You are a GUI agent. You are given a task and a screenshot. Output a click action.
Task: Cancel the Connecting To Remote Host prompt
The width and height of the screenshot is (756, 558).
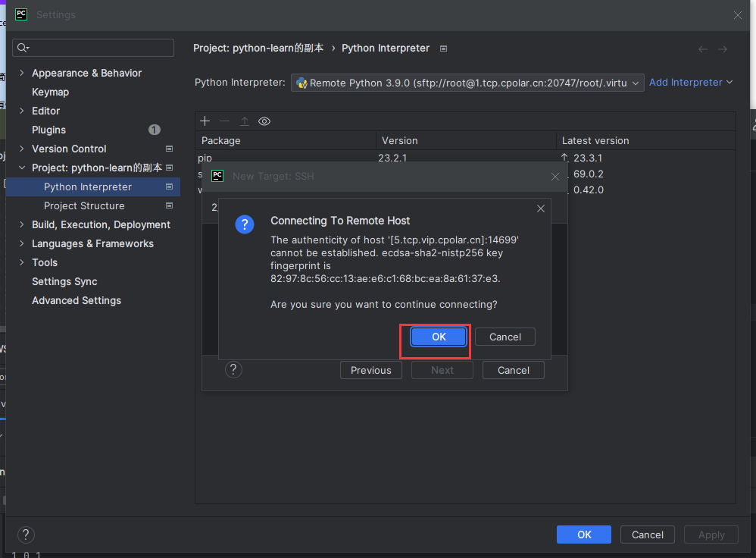505,337
